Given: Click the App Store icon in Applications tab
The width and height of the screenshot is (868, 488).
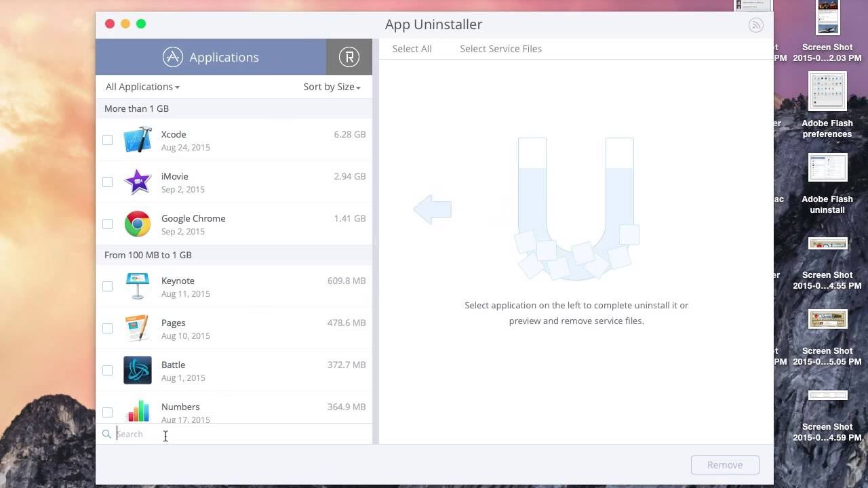Looking at the screenshot, I should (173, 57).
